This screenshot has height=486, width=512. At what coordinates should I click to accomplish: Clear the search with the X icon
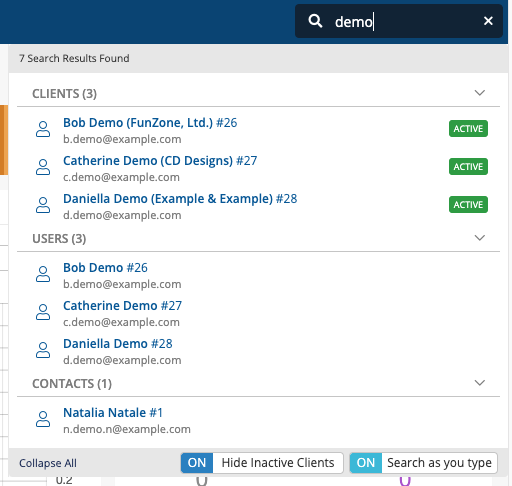(488, 21)
